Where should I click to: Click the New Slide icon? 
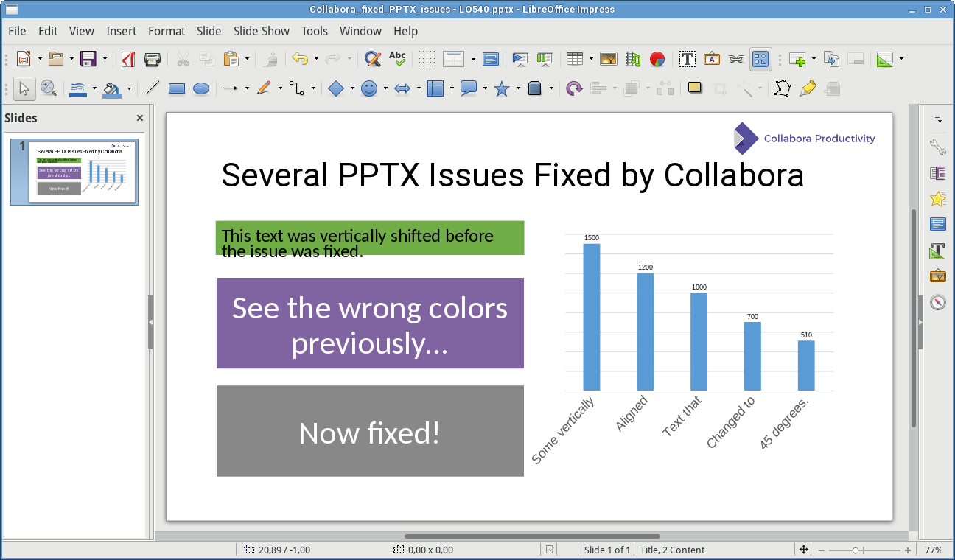click(x=797, y=59)
